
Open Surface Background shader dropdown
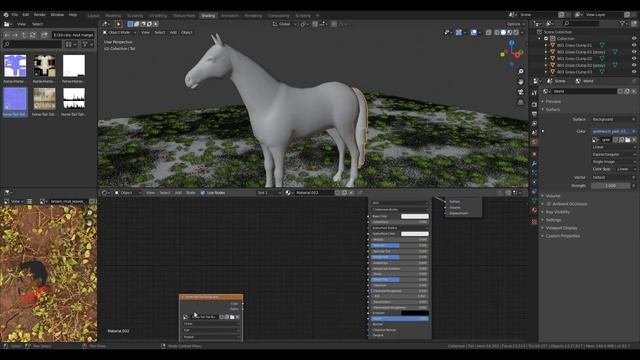click(613, 119)
